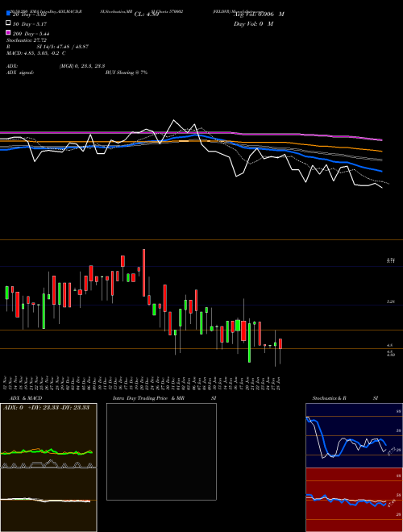Screen dimensions: 403x532
Task: Click the 'Avg Vol: 0.006 M' label
Action: click(259, 15)
